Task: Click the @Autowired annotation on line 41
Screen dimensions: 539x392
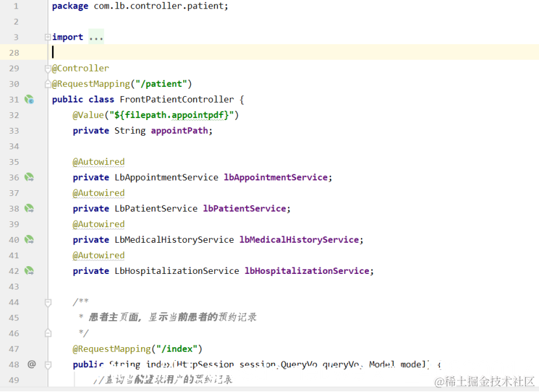Action: (99, 255)
